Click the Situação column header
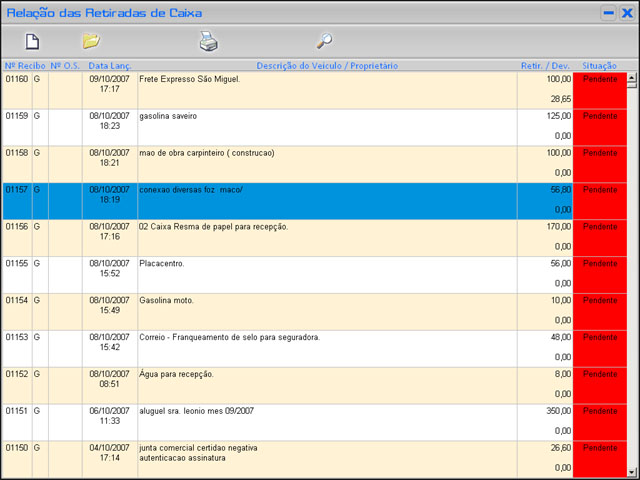 click(x=599, y=65)
